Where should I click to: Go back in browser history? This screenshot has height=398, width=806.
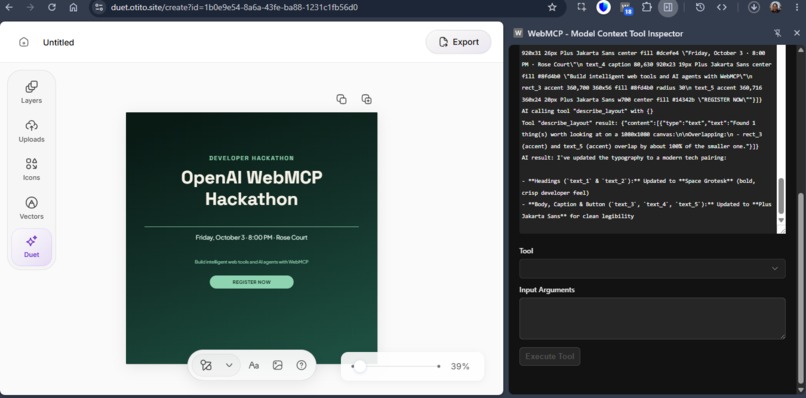point(9,7)
